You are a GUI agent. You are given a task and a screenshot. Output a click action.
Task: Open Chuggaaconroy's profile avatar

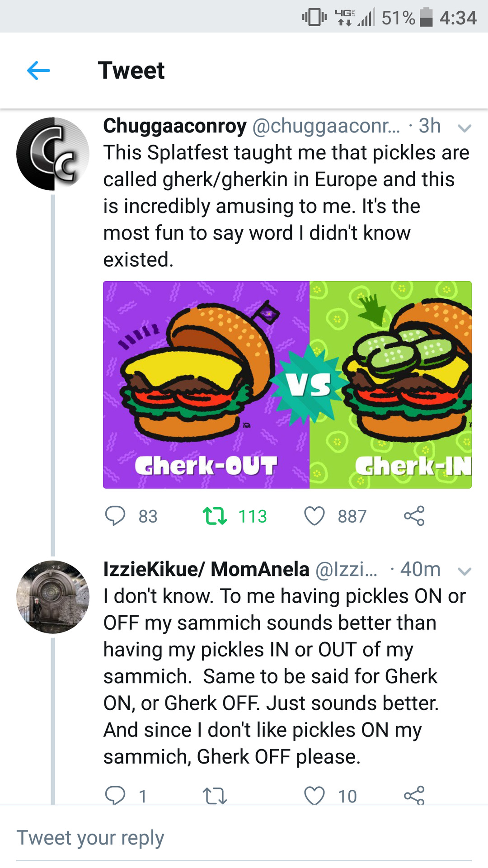(x=53, y=154)
